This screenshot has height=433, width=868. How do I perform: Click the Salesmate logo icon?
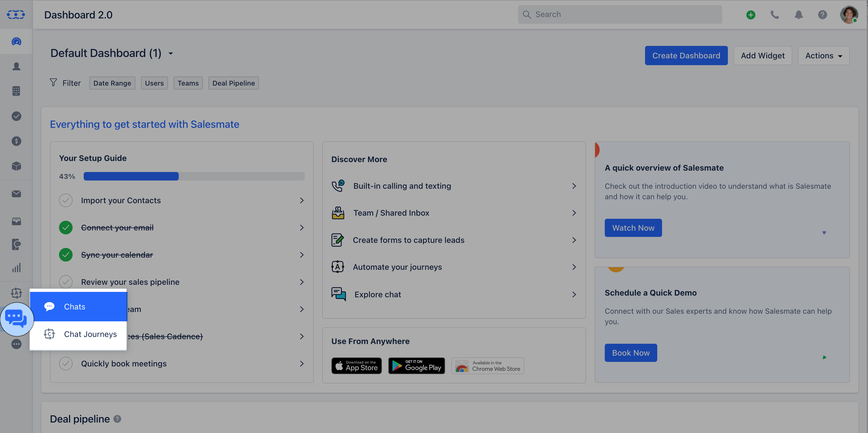[16, 14]
